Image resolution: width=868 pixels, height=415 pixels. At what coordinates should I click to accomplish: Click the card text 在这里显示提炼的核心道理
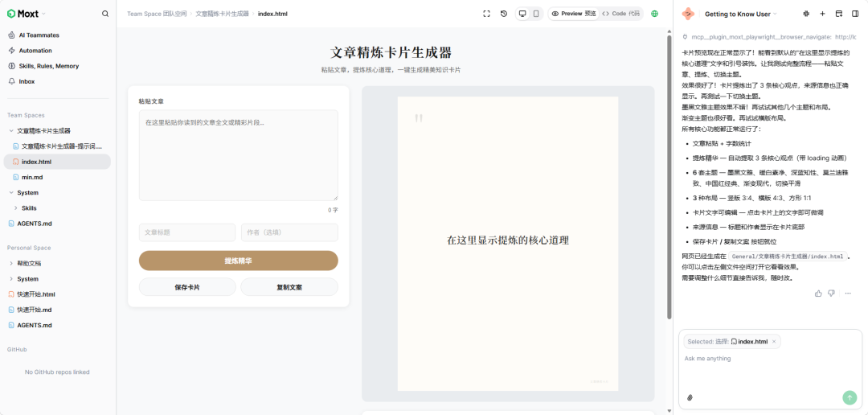pyautogui.click(x=508, y=240)
